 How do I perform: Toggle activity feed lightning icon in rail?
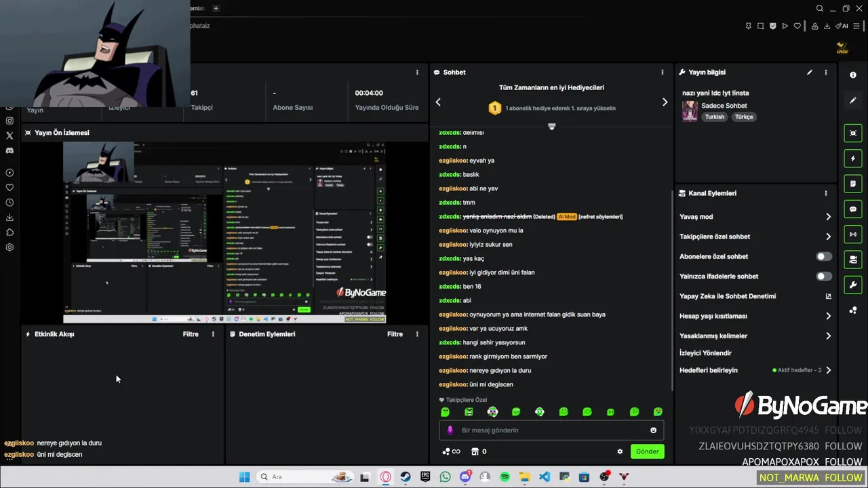coord(853,159)
